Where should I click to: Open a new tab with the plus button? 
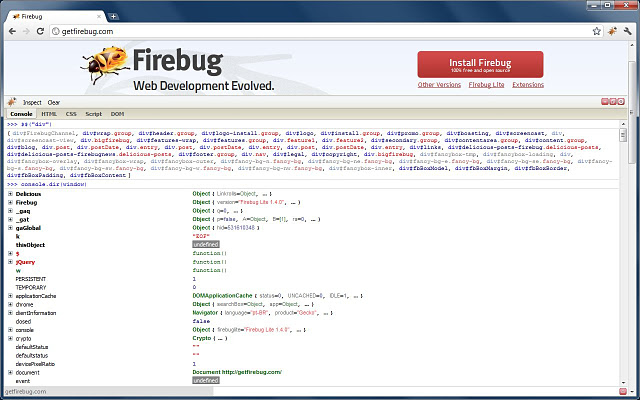pos(113,16)
